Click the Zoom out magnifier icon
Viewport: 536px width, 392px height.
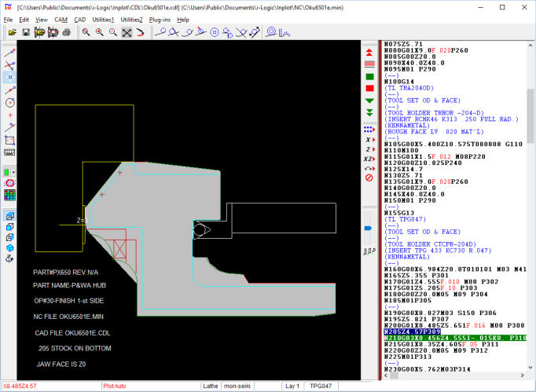113,32
